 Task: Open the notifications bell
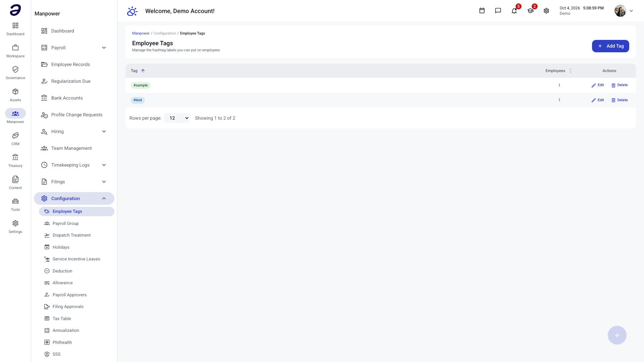pos(514,11)
